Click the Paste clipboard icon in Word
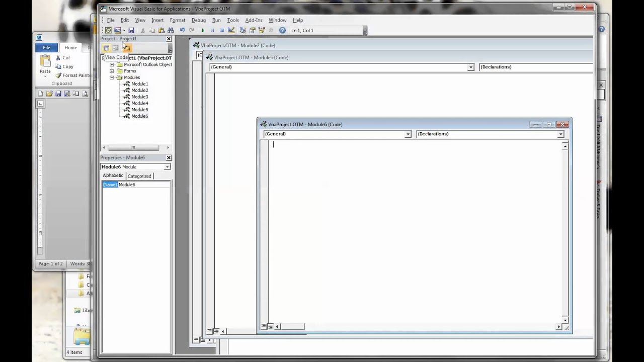This screenshot has width=644, height=362. click(45, 61)
